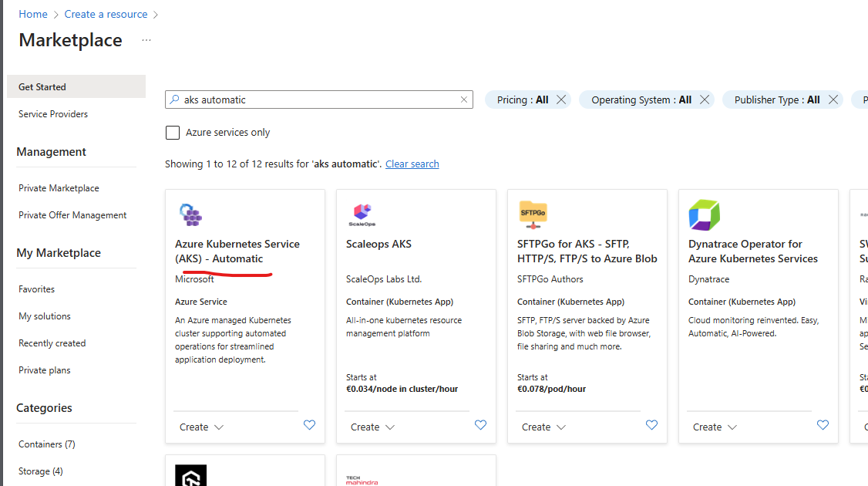Image resolution: width=868 pixels, height=486 pixels.
Task: Click the black logo on bottom-row card
Action: pos(190,475)
